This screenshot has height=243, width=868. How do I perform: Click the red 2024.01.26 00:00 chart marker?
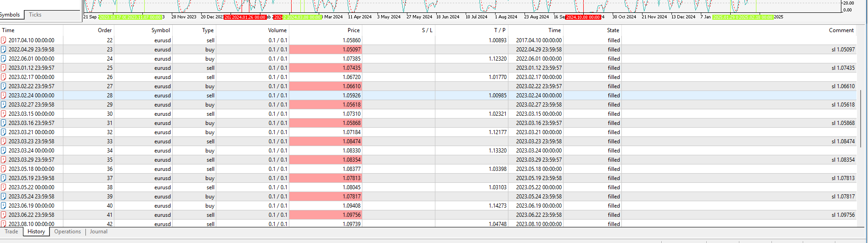click(248, 17)
